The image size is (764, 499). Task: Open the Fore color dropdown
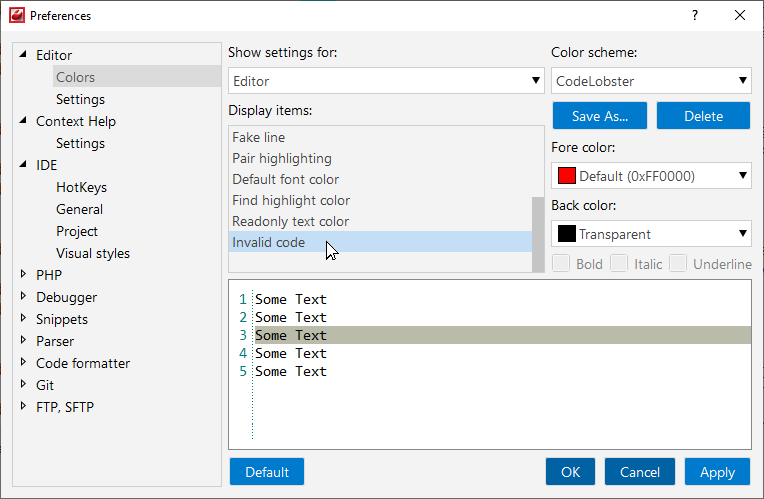tap(651, 175)
